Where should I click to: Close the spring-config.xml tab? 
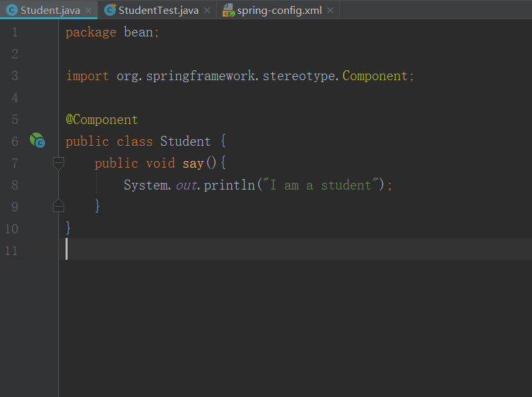330,11
